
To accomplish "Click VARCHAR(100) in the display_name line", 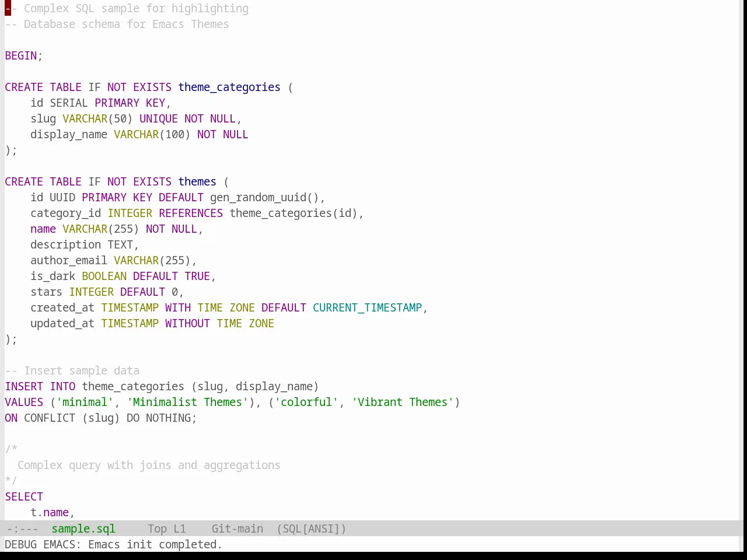I will click(x=152, y=134).
